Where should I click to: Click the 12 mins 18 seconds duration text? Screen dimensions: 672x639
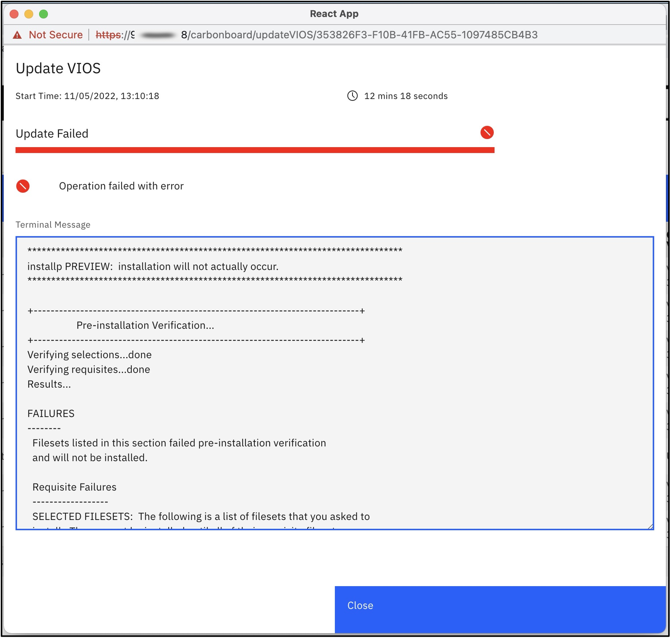coord(405,96)
